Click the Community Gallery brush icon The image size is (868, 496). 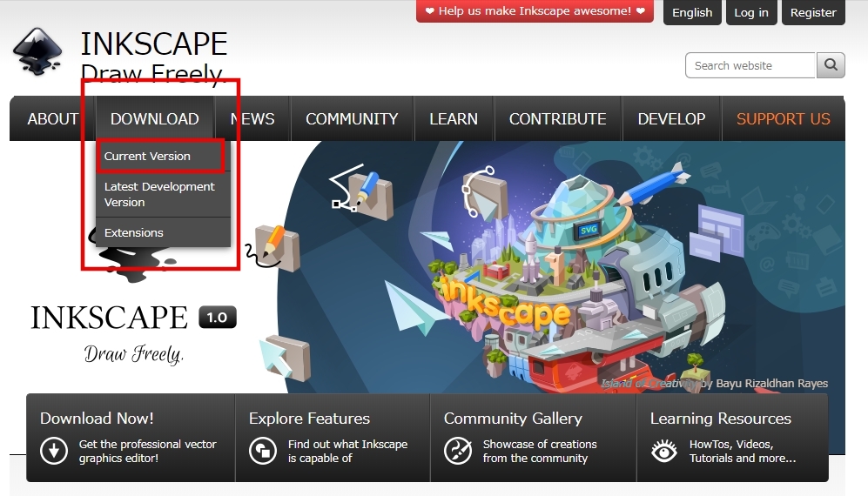[x=458, y=451]
